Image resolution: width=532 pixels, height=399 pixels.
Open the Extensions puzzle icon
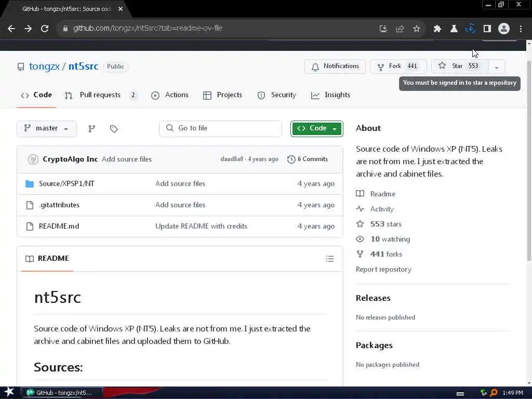click(437, 29)
